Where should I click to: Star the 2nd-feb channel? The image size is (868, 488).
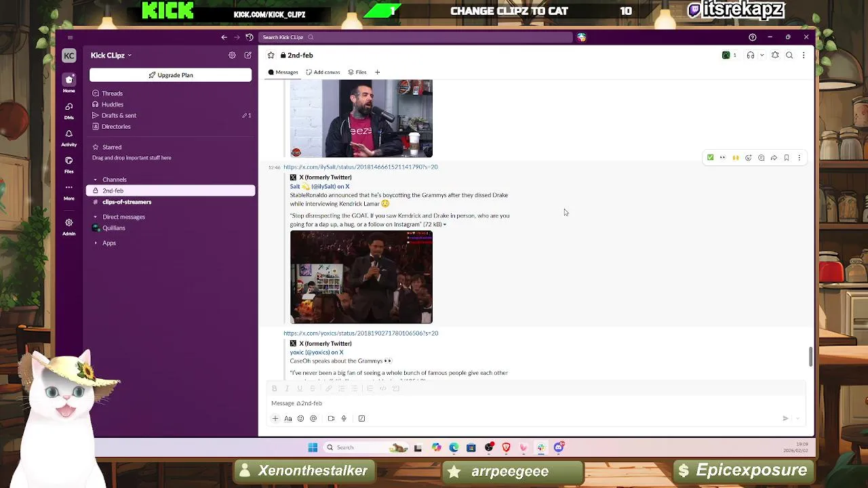coord(271,56)
